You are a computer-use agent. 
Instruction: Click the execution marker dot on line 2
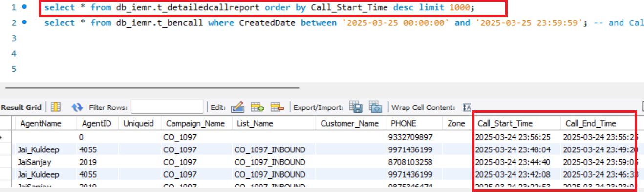click(25, 23)
